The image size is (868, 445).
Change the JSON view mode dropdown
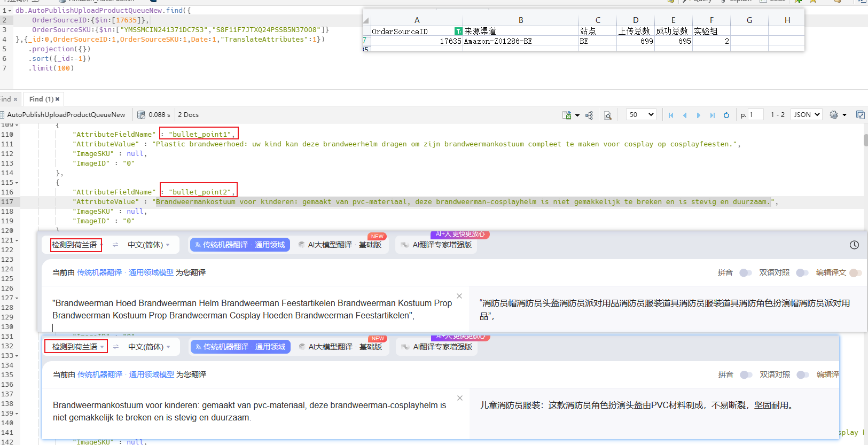[807, 114]
